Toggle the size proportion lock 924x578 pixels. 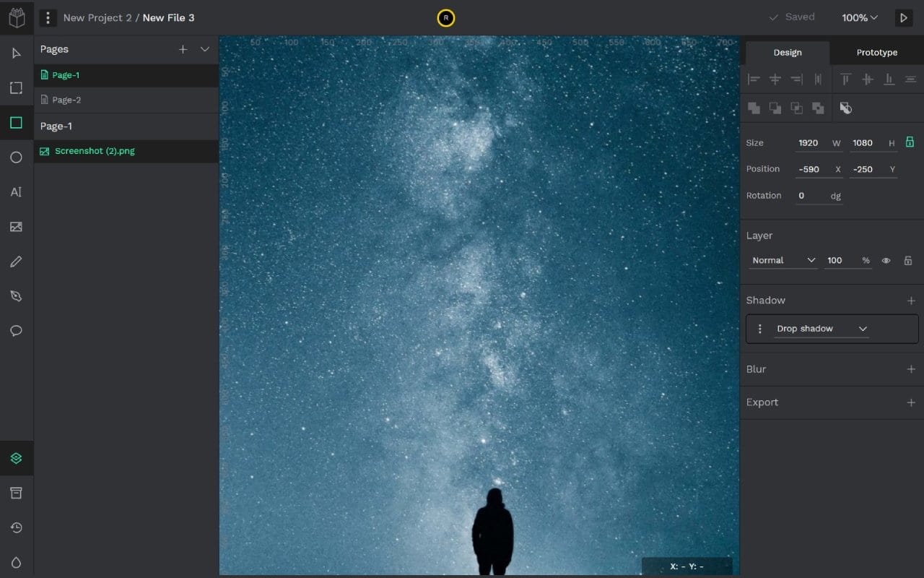(x=909, y=142)
